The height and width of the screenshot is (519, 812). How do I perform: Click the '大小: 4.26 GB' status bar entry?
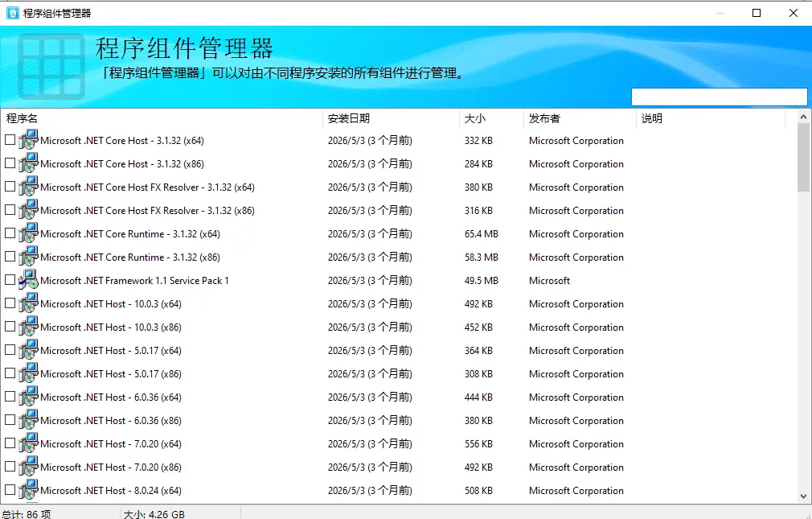tap(154, 514)
